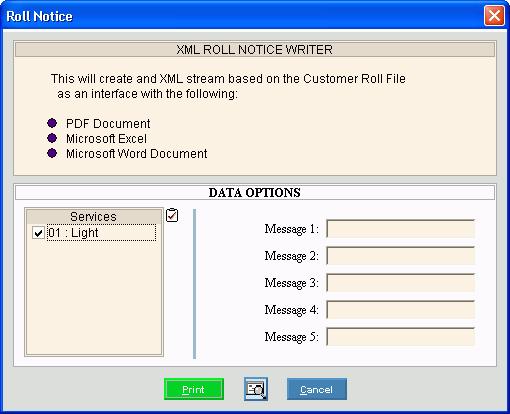Click the XML ROLL NOTICE WRITER header bar
Screen dimensions: 510x414
pos(255,50)
